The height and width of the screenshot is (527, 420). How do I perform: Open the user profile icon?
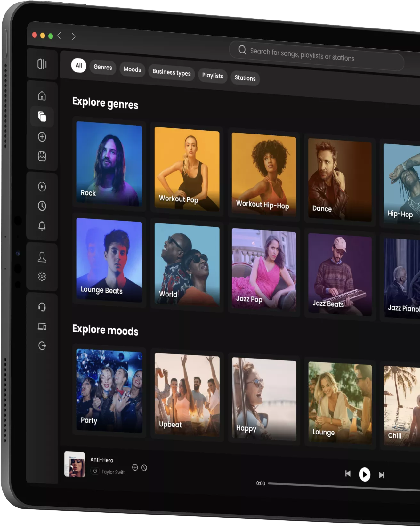click(x=42, y=257)
